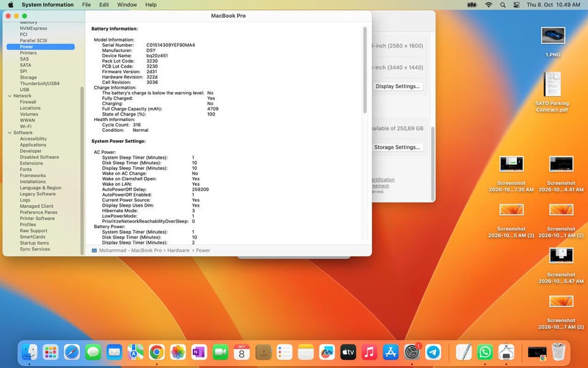This screenshot has height=368, width=588.
Task: Open Safari browser in the Dock
Action: (x=72, y=352)
